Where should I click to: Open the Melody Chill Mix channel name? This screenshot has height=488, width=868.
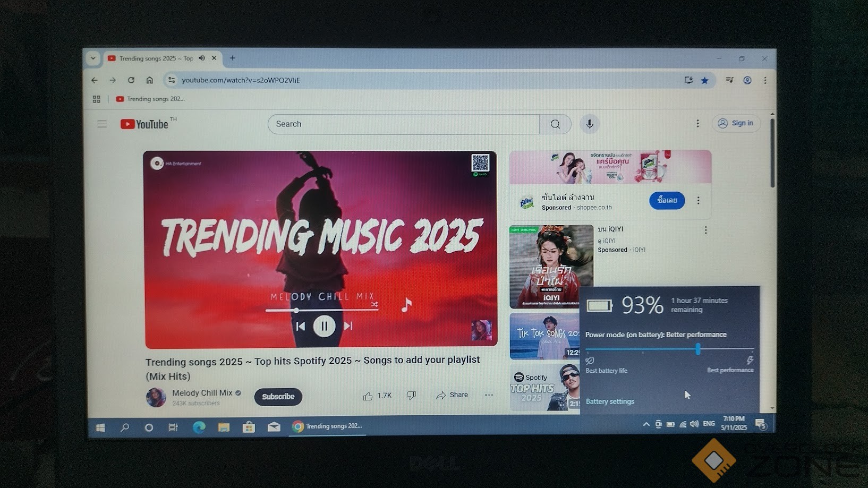[202, 393]
